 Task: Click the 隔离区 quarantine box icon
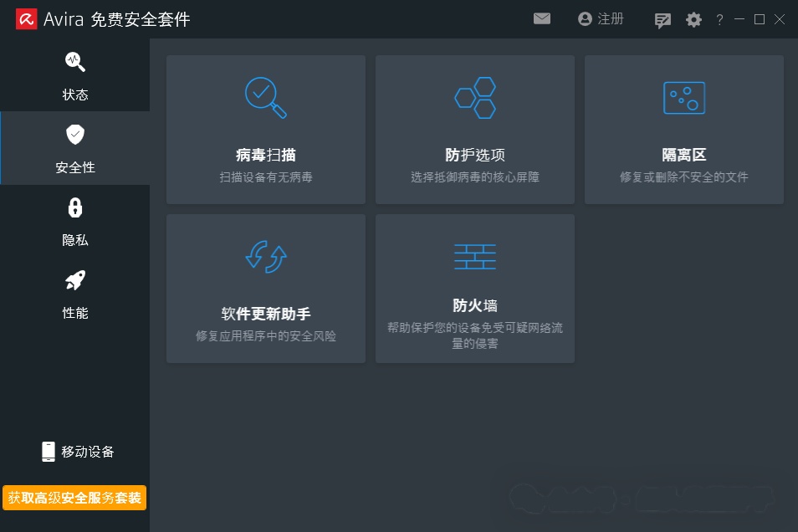[x=684, y=98]
